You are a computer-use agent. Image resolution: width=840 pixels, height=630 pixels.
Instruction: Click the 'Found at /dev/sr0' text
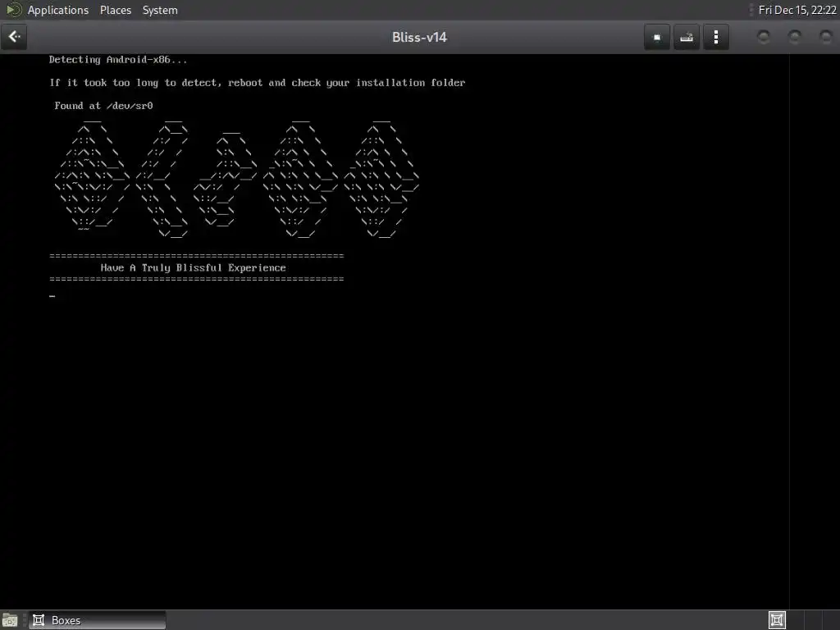103,106
